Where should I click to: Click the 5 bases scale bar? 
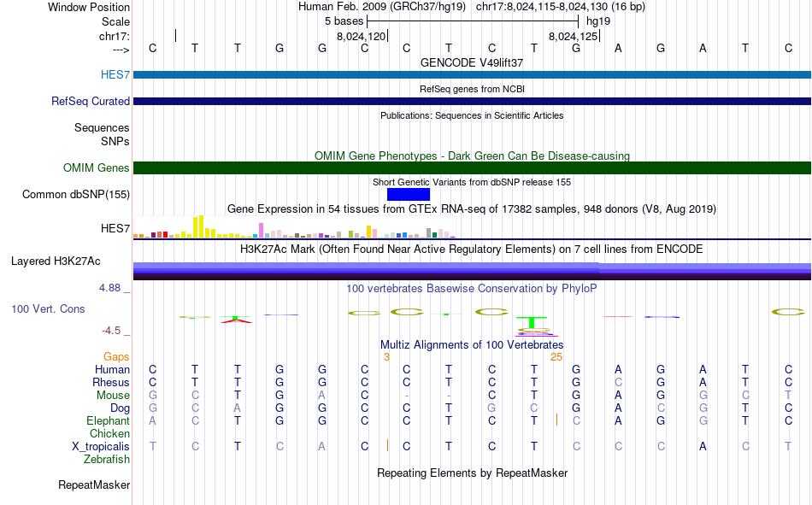point(473,21)
